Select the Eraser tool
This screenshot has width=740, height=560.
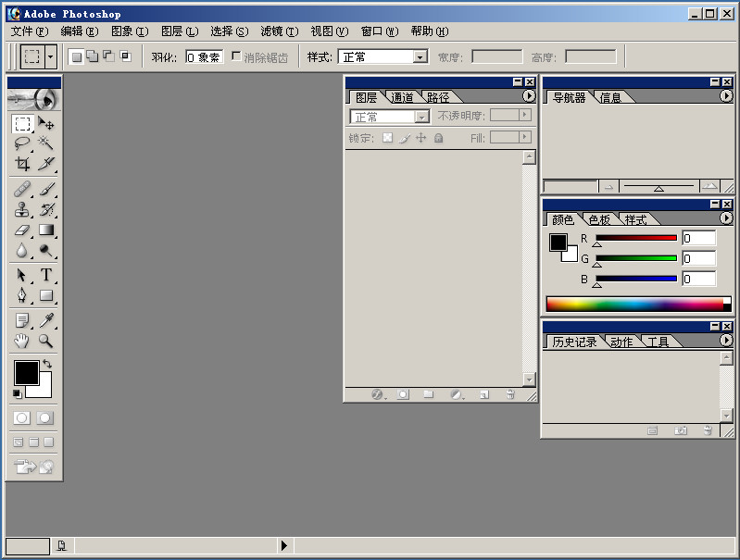point(22,230)
